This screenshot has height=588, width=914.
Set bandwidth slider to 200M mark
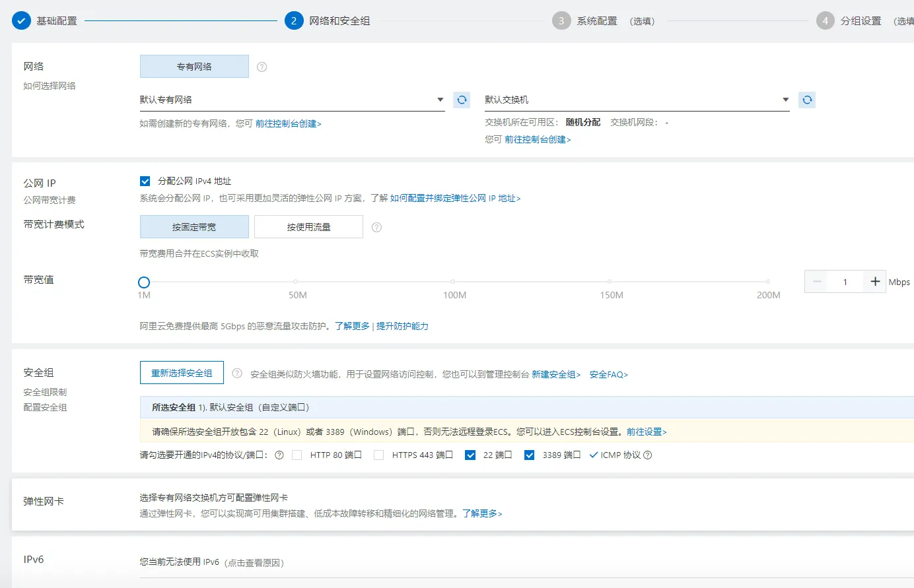(767, 282)
